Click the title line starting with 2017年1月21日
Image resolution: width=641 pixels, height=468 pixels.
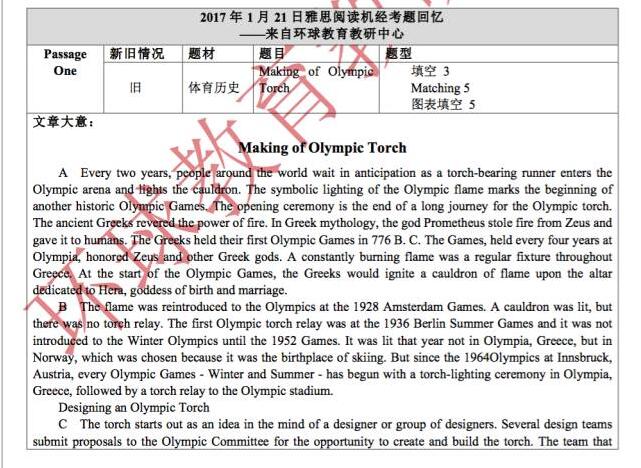pos(321,16)
